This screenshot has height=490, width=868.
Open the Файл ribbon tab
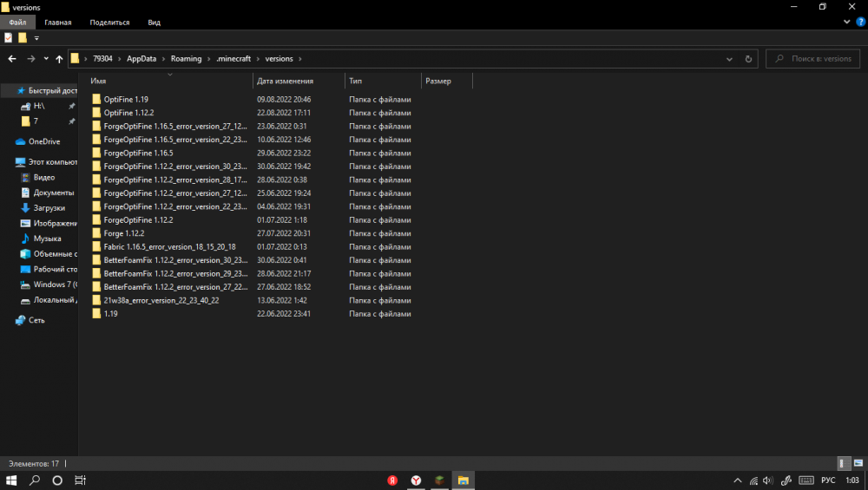pos(17,23)
